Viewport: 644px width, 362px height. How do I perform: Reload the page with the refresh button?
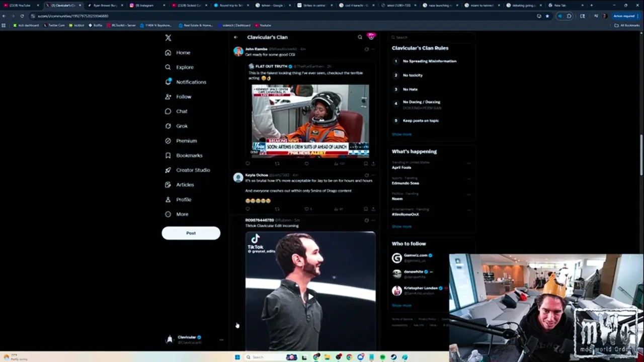point(22,16)
